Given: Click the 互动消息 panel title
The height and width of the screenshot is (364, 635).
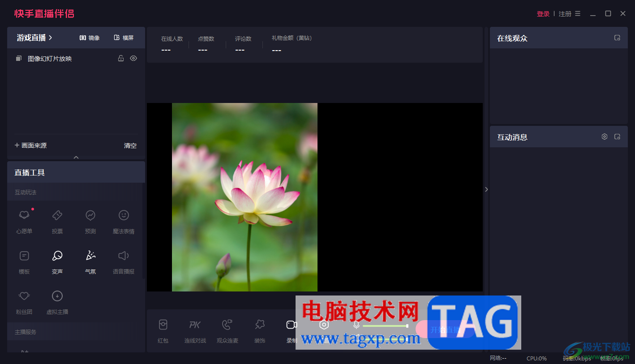Looking at the screenshot, I should coord(512,137).
